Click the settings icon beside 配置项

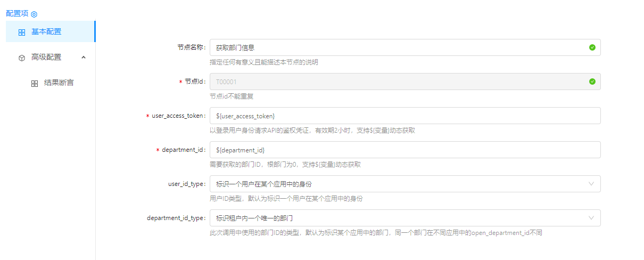coord(34,14)
